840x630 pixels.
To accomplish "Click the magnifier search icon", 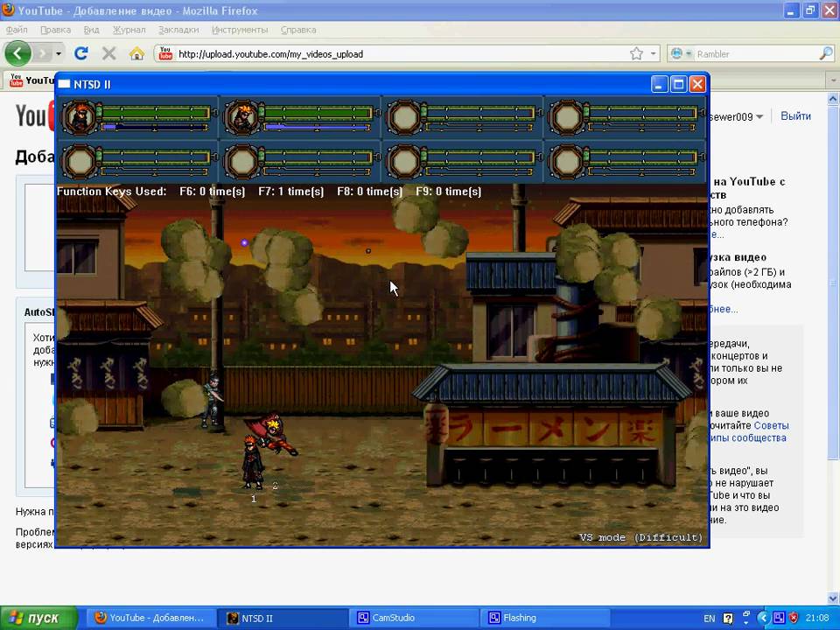I will (826, 53).
